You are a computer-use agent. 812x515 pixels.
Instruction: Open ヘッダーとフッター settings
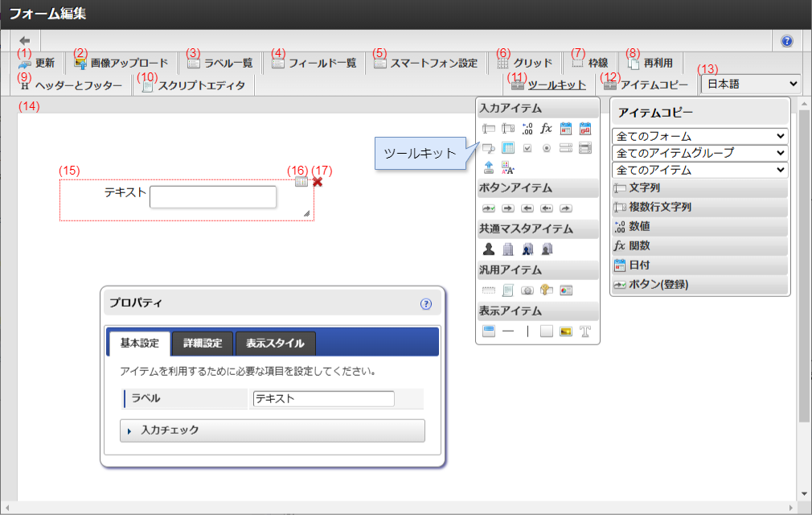(71, 85)
